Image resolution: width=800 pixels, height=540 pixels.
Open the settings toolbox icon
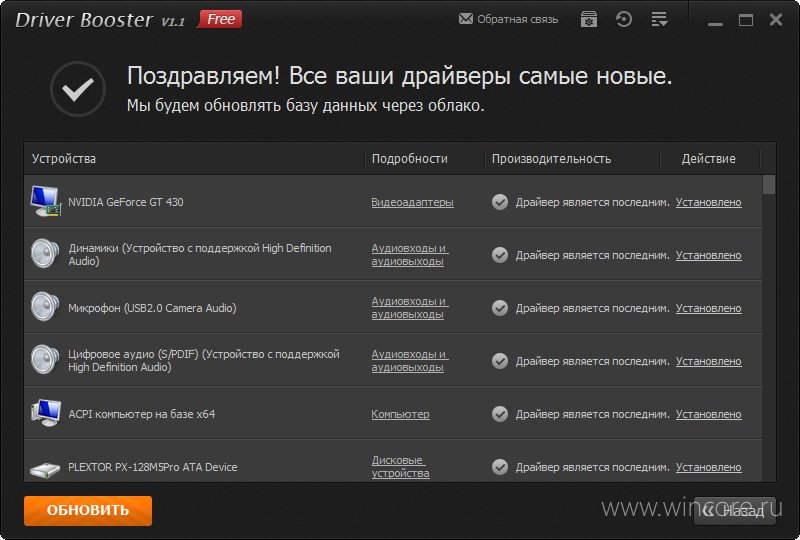pos(589,19)
